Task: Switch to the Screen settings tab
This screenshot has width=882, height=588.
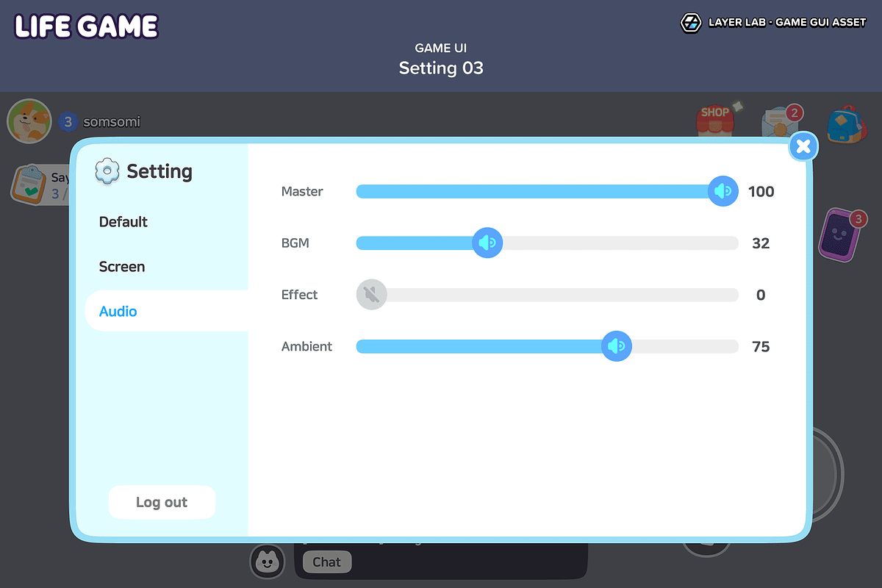Action: (122, 267)
